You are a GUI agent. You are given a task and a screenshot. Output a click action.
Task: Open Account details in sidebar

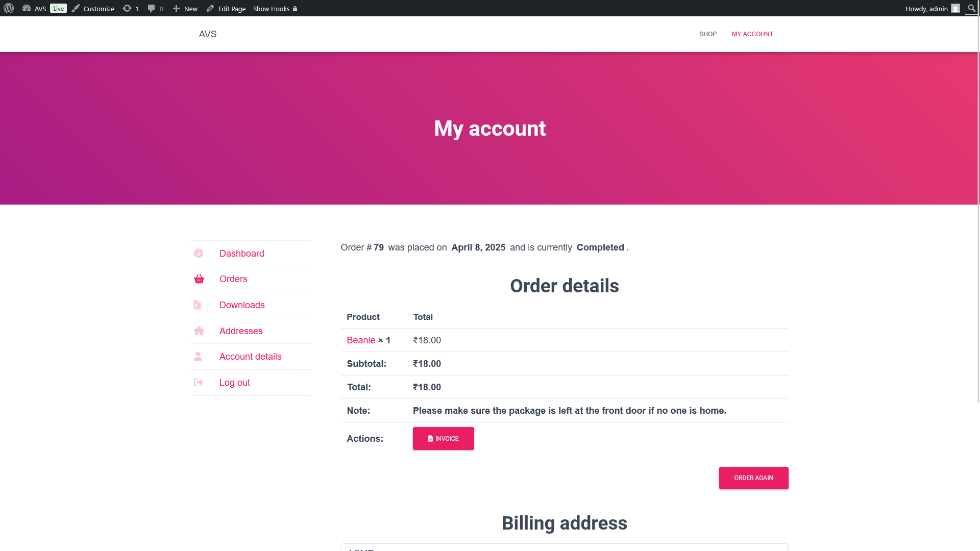250,357
